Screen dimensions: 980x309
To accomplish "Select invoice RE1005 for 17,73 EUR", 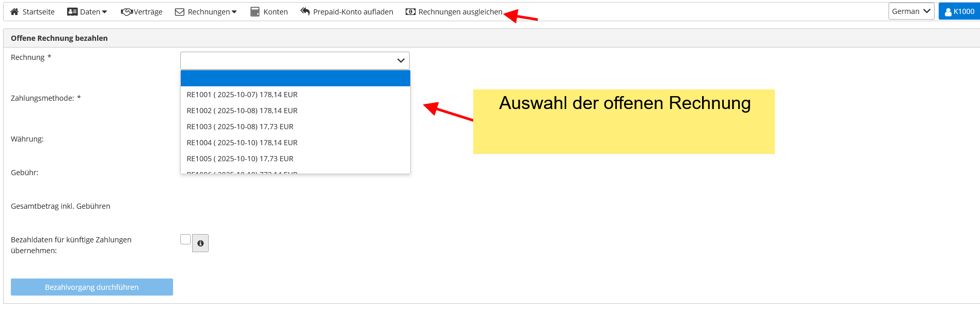I will click(240, 159).
